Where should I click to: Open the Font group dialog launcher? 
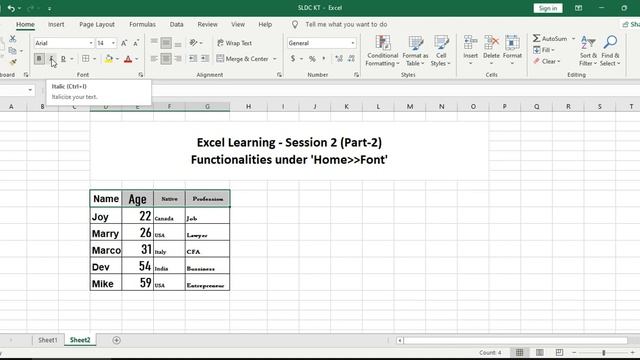coord(141,75)
